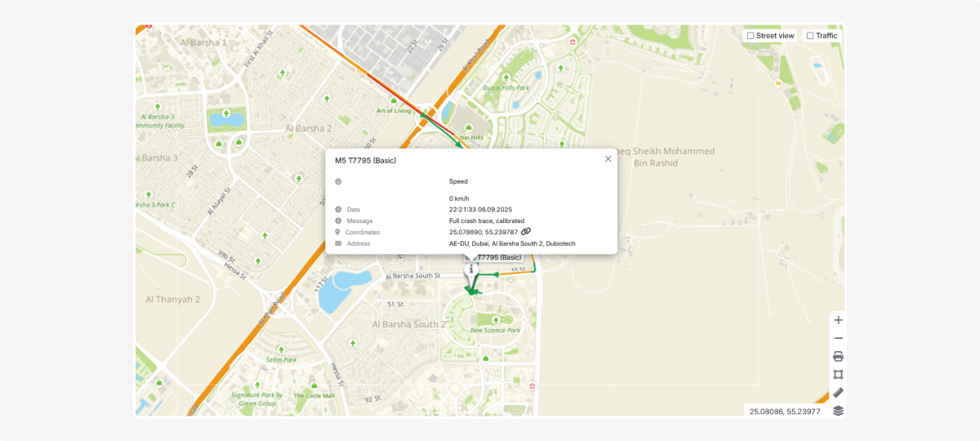Select the ruler measurement tool
The height and width of the screenshot is (441, 980).
[838, 392]
